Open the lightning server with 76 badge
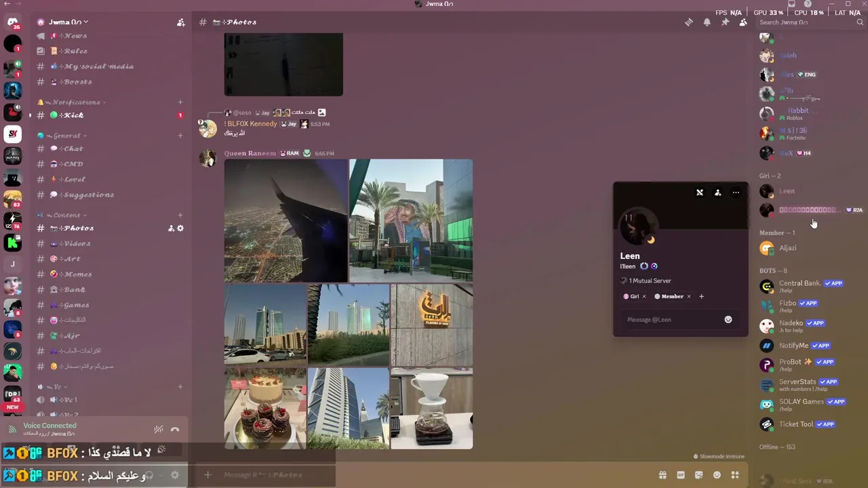 (x=12, y=221)
